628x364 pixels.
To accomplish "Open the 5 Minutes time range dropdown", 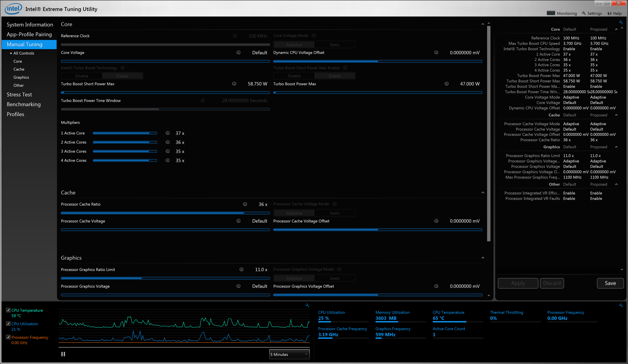I will pos(289,354).
